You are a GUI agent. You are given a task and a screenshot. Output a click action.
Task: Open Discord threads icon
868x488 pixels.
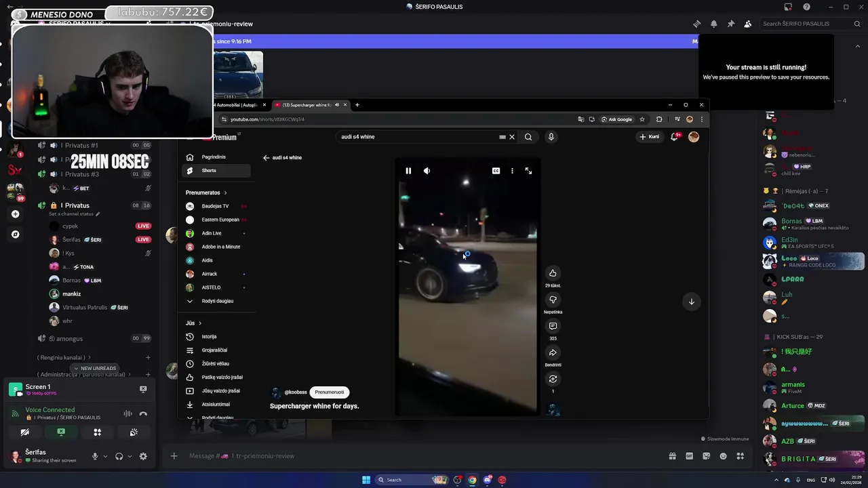coord(696,24)
